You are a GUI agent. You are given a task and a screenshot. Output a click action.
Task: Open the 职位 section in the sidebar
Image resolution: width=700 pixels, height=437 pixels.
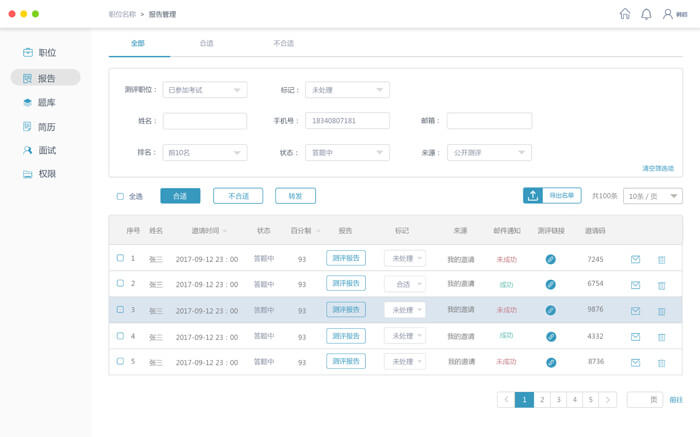click(x=39, y=53)
